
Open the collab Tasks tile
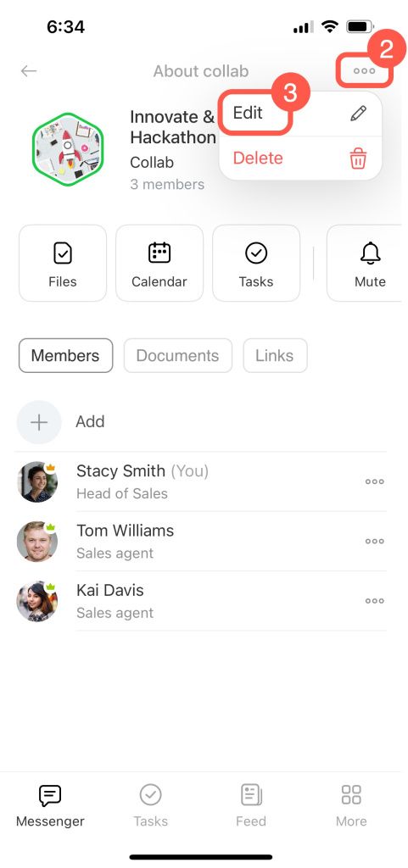256,263
